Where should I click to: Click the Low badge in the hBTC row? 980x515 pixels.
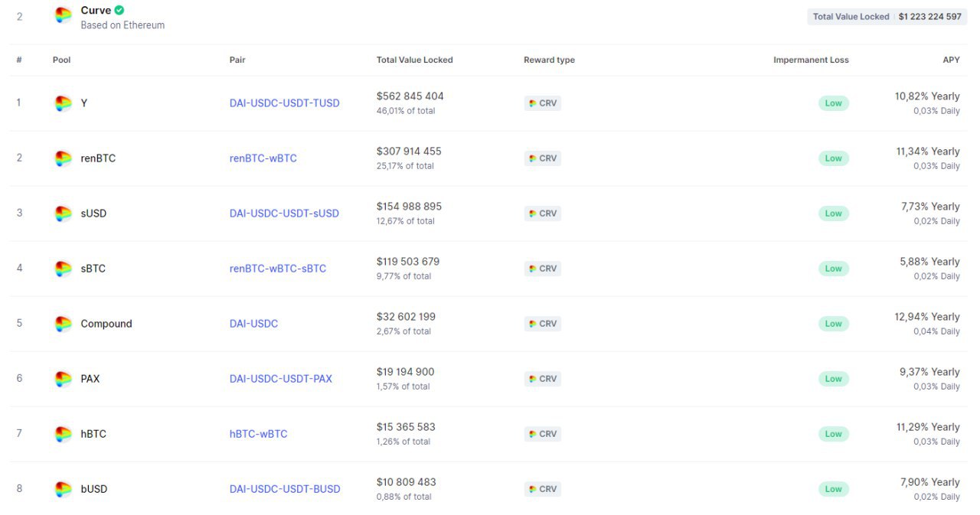[x=834, y=434]
